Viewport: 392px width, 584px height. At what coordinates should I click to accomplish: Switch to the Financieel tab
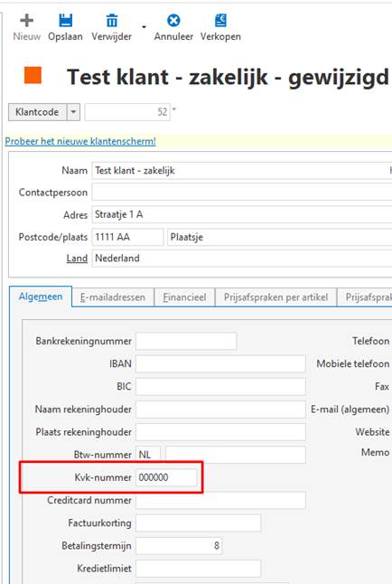(184, 297)
